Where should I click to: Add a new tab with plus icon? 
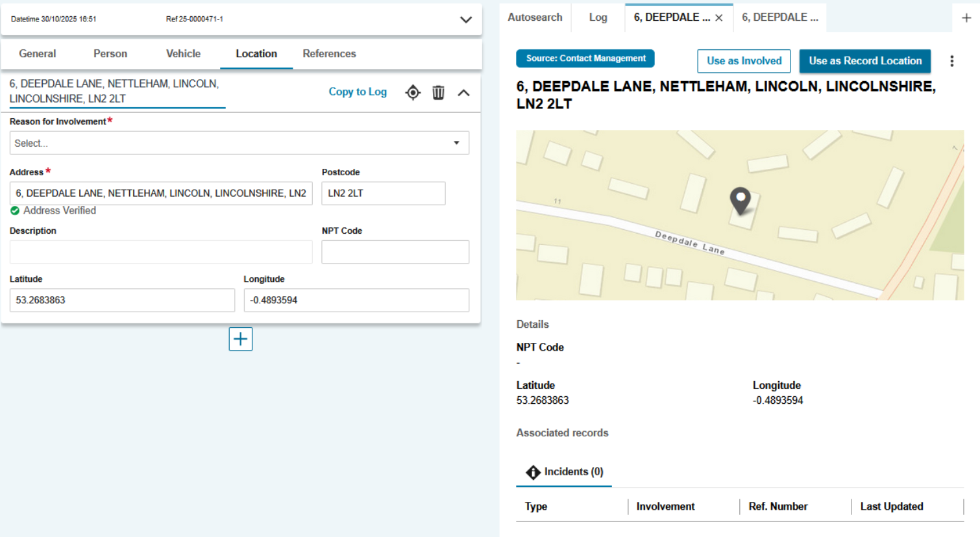966,18
